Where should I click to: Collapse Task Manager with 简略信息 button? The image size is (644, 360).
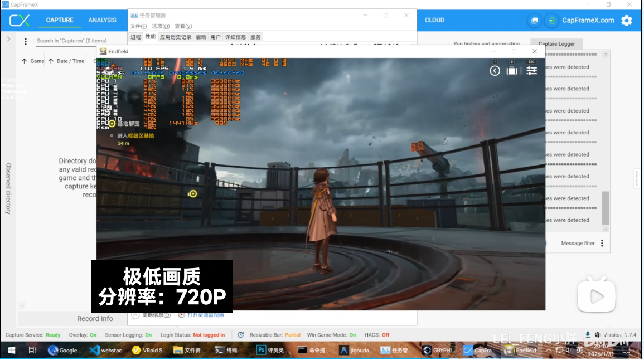click(151, 315)
